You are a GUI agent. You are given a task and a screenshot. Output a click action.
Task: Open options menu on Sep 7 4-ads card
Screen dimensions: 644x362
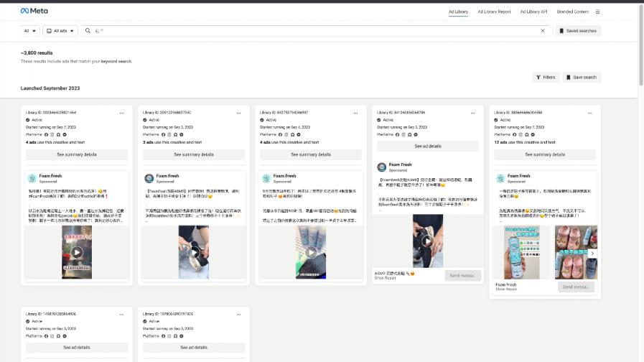(121, 113)
